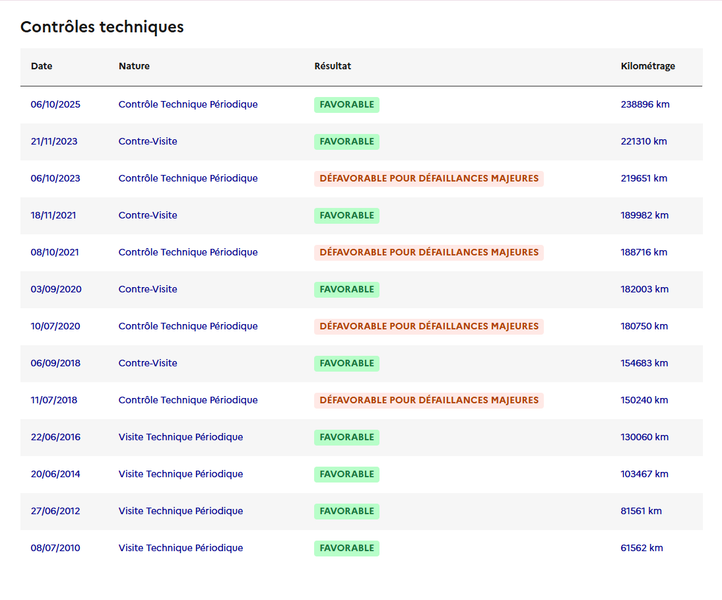Select date 10/07/2020
722x600 pixels.
55,326
